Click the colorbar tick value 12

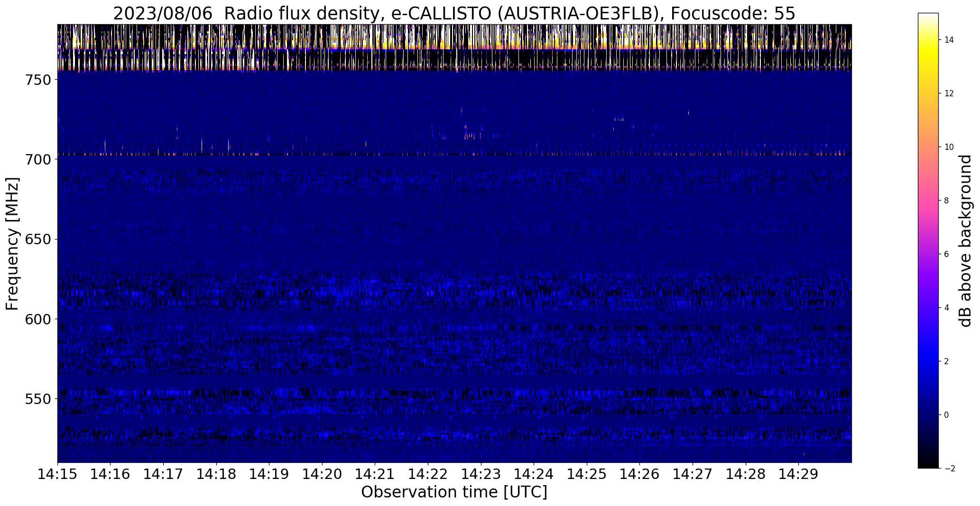coord(949,93)
